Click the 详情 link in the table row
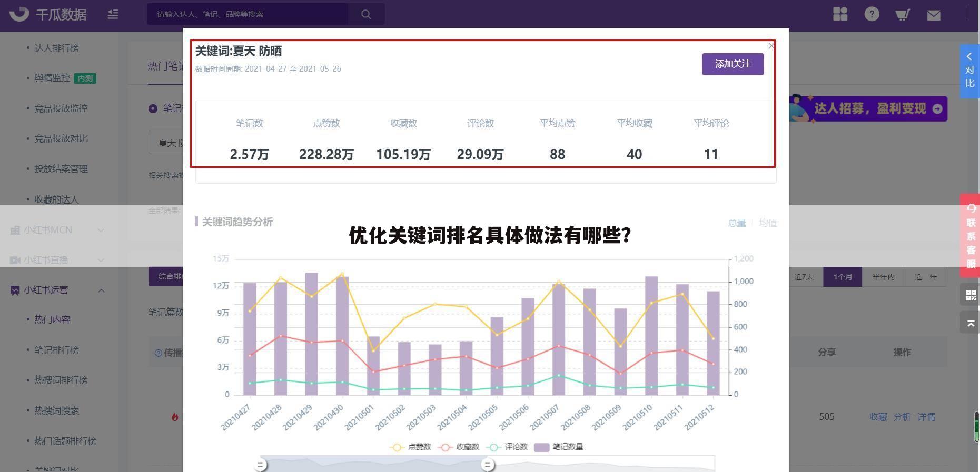Image resolution: width=980 pixels, height=472 pixels. (926, 417)
